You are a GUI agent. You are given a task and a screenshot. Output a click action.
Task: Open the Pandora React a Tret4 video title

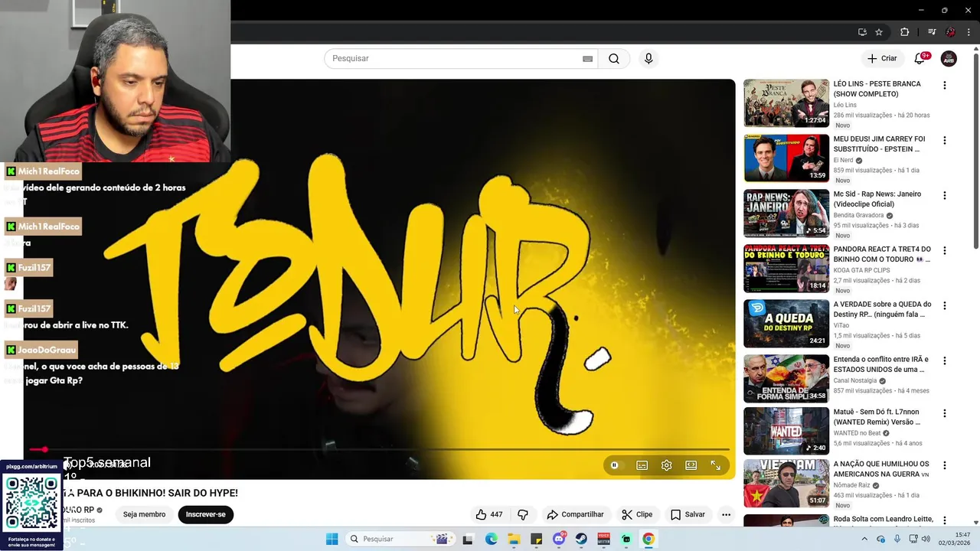(882, 254)
